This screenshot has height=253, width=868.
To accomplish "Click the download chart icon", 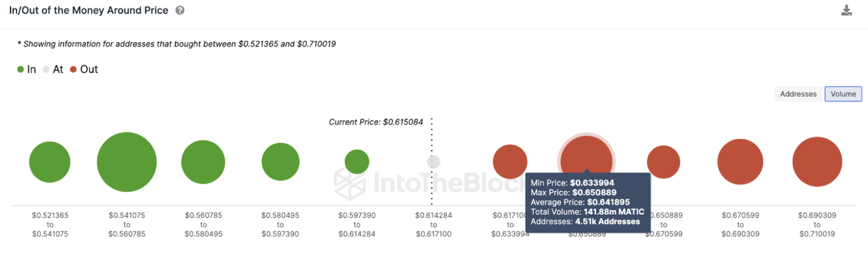I will click(x=846, y=11).
